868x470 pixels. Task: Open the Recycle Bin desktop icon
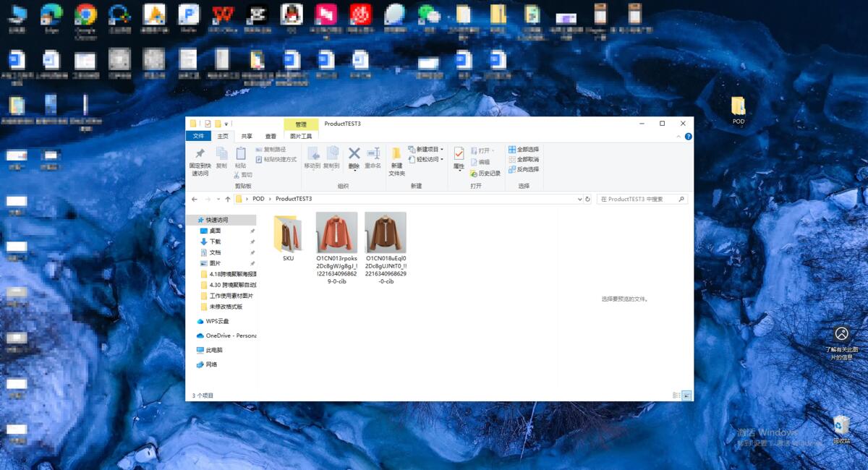click(841, 425)
